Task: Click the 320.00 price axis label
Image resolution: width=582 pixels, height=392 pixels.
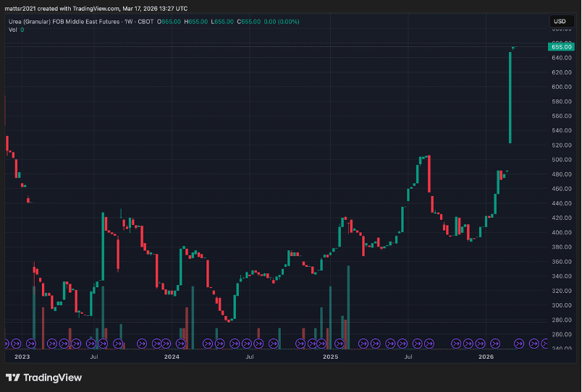Action: (562, 291)
